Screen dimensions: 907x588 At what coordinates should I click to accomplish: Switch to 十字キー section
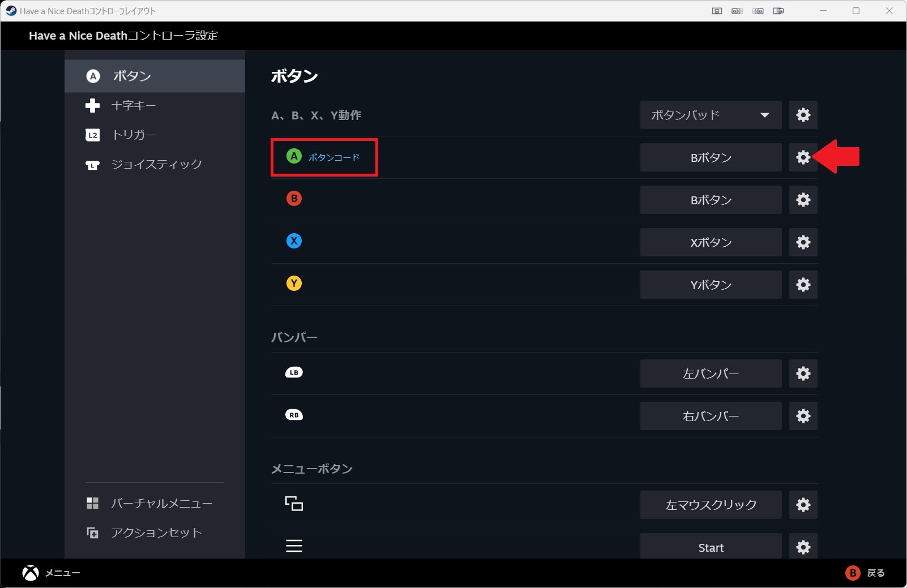(x=155, y=105)
